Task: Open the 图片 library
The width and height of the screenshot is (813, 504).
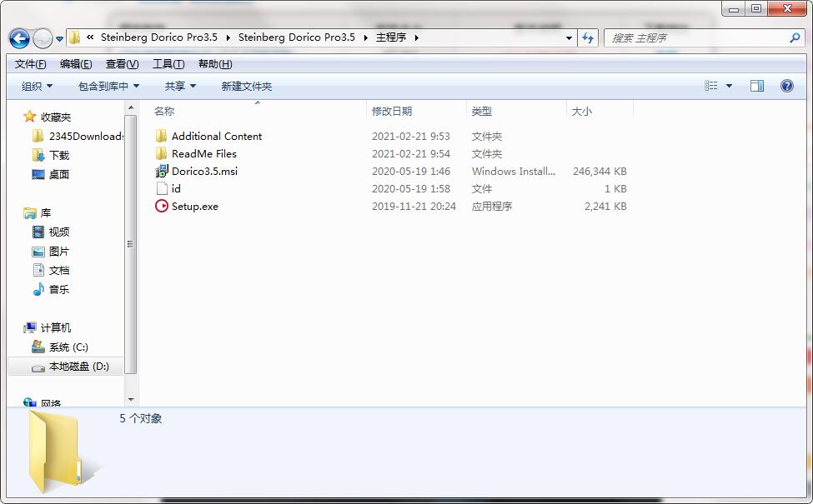Action: click(x=58, y=252)
